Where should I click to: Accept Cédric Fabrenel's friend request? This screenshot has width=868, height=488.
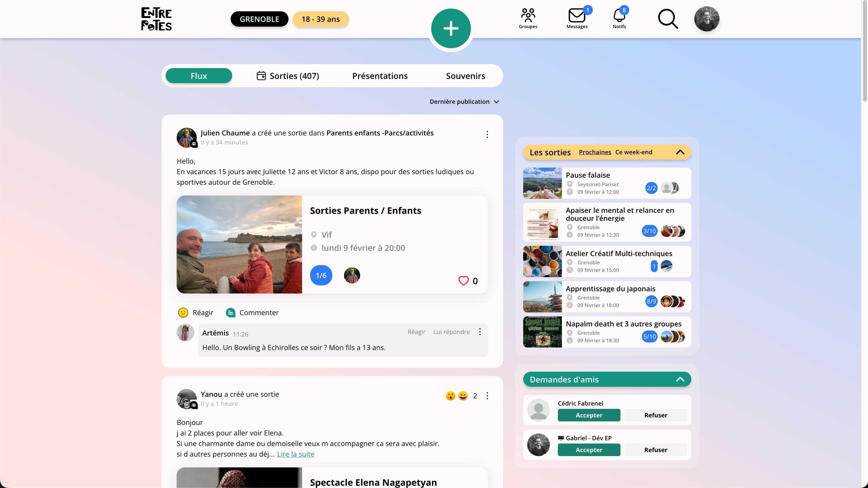click(589, 415)
